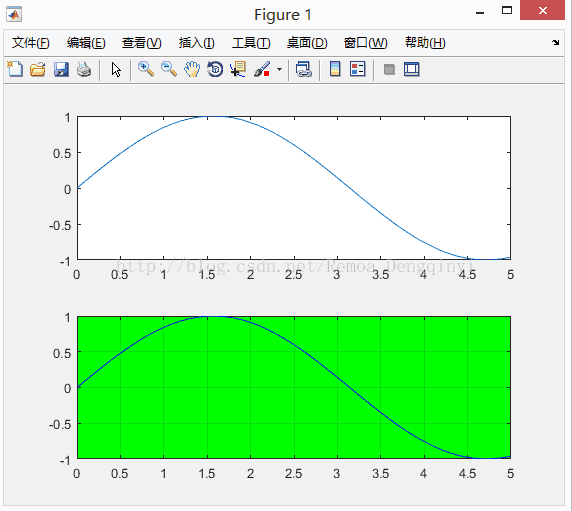572x511 pixels.
Task: Click inside the green-background lower axes
Action: (x=294, y=387)
